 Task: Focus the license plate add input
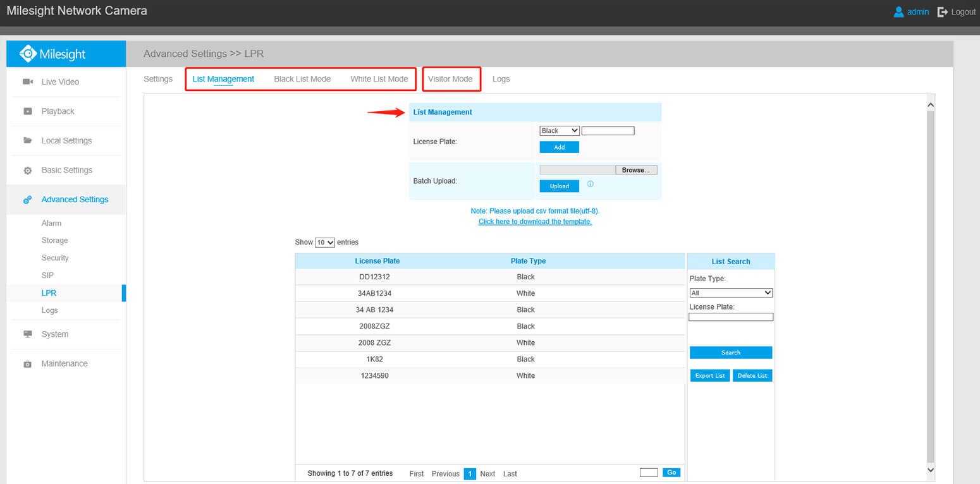tap(608, 131)
